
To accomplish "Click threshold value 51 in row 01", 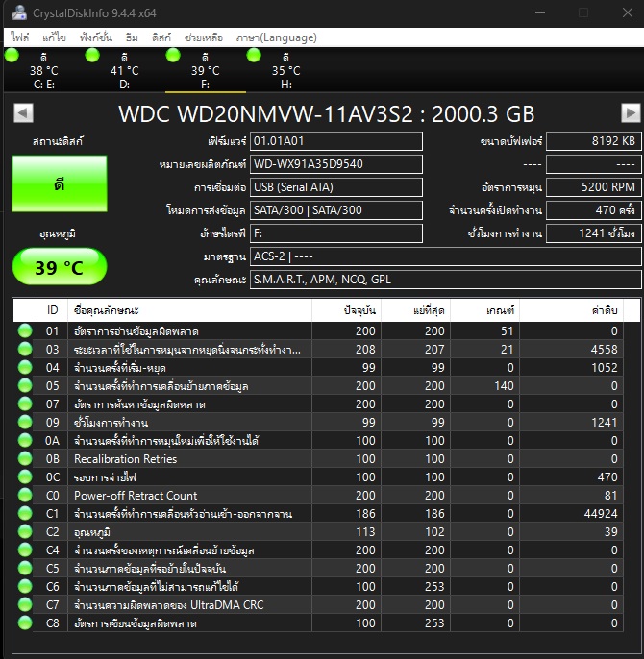I will click(x=508, y=331).
